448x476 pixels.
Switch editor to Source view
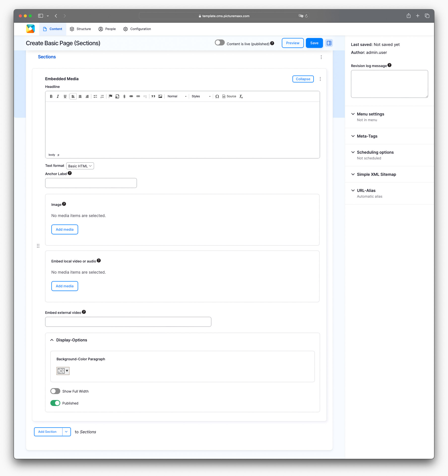point(229,96)
